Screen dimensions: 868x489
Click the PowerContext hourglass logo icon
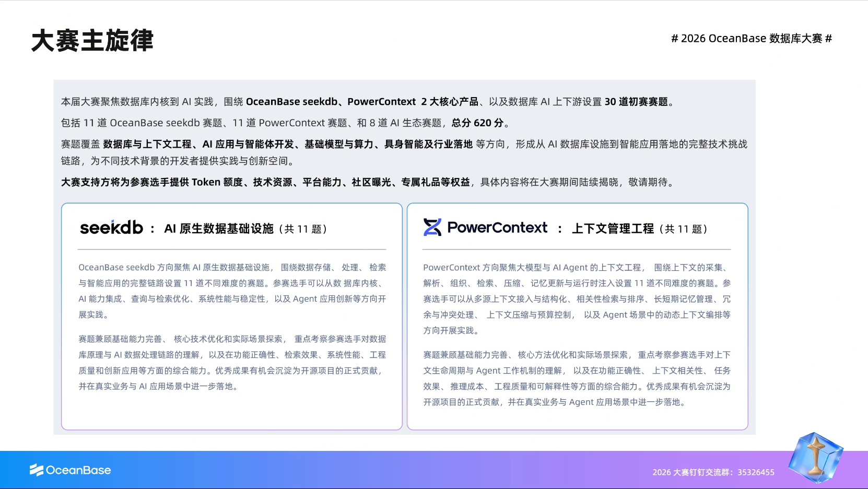(x=432, y=228)
